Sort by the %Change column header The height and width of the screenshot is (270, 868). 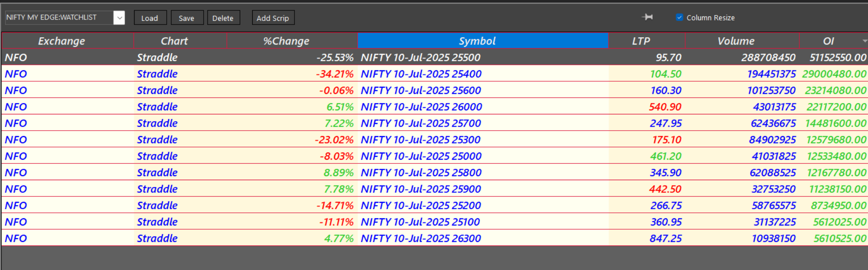pyautogui.click(x=292, y=41)
